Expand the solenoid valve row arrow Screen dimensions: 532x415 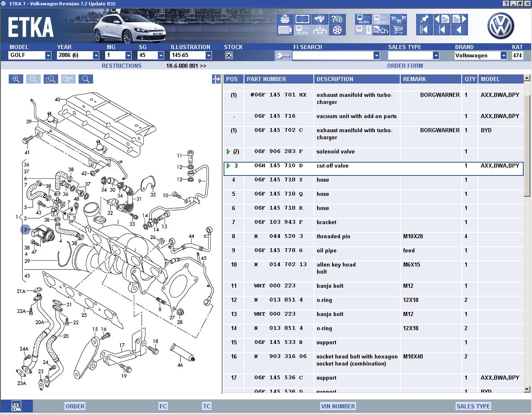(x=228, y=151)
